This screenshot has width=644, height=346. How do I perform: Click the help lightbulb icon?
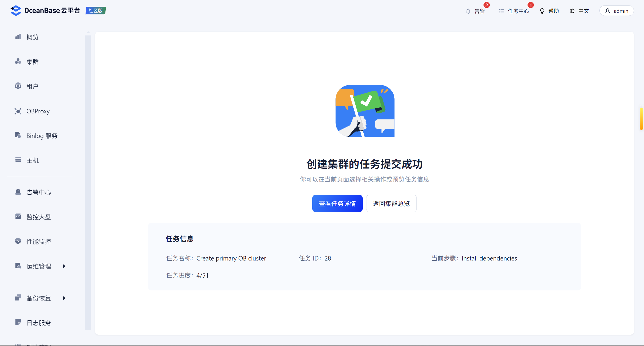click(x=542, y=11)
